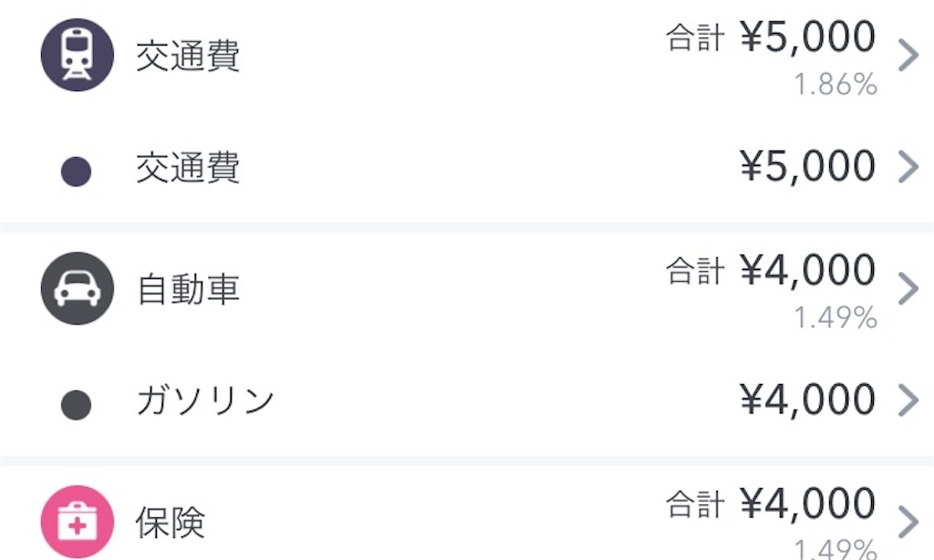Screen dimensions: 934x560
Task: Tap the 1.86% percentage under 交通費
Action: (x=835, y=84)
